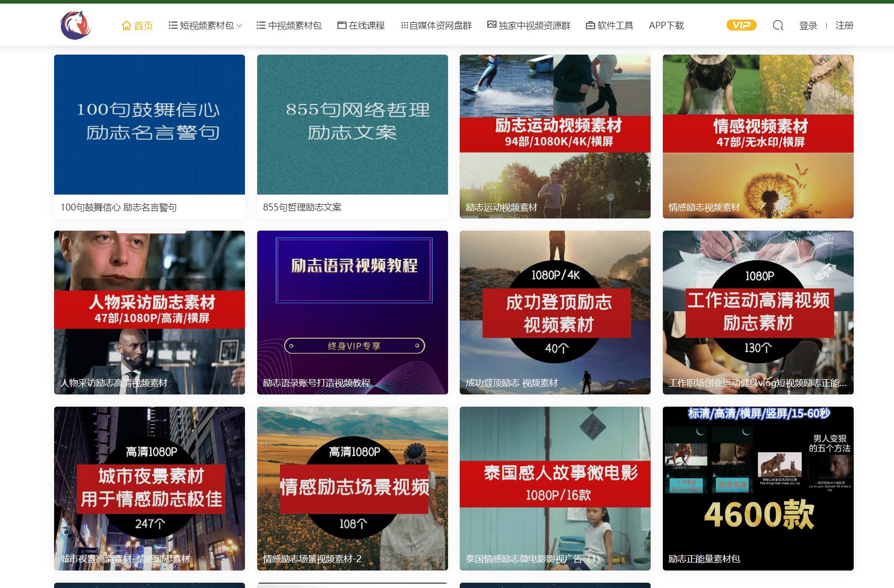Click the 人物采访励志素材 thumbnail
This screenshot has width=894, height=588.
[x=149, y=312]
